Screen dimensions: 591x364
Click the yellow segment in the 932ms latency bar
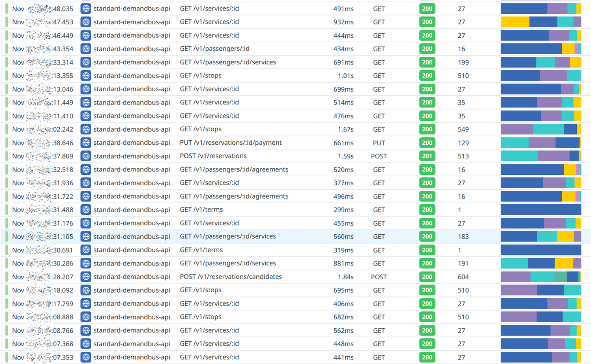coord(515,22)
